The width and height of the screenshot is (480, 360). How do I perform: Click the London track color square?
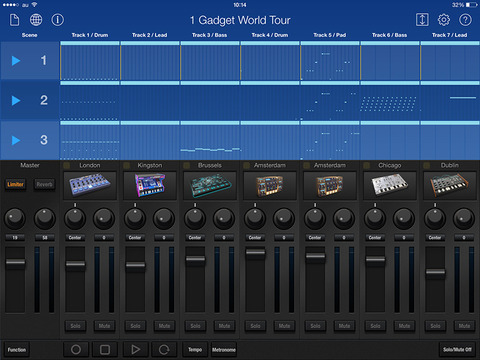click(x=67, y=165)
